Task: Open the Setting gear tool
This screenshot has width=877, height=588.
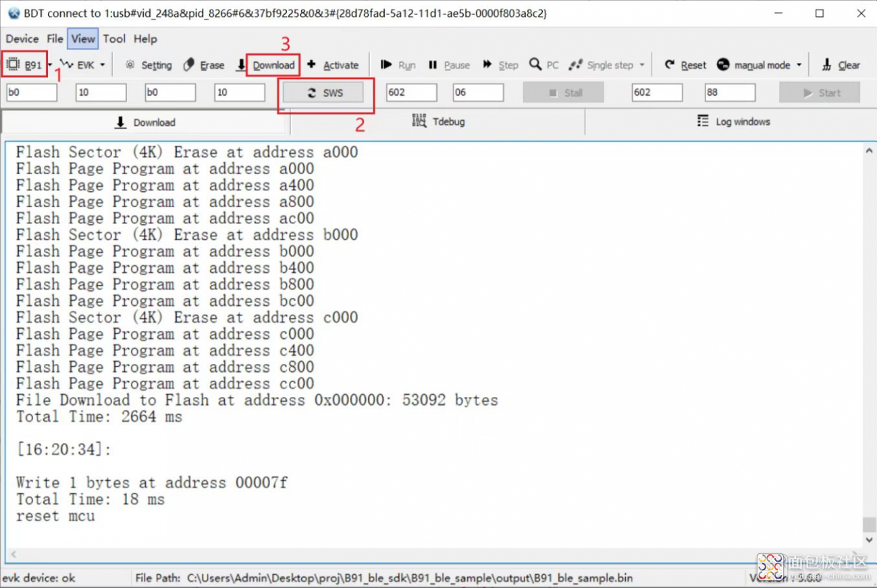Action: (x=149, y=65)
